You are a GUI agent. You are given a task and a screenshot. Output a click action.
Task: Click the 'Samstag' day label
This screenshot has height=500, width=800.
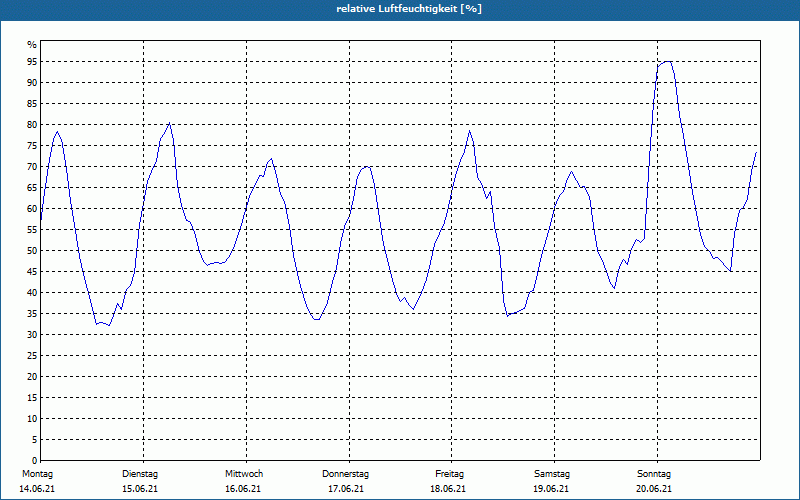(552, 474)
